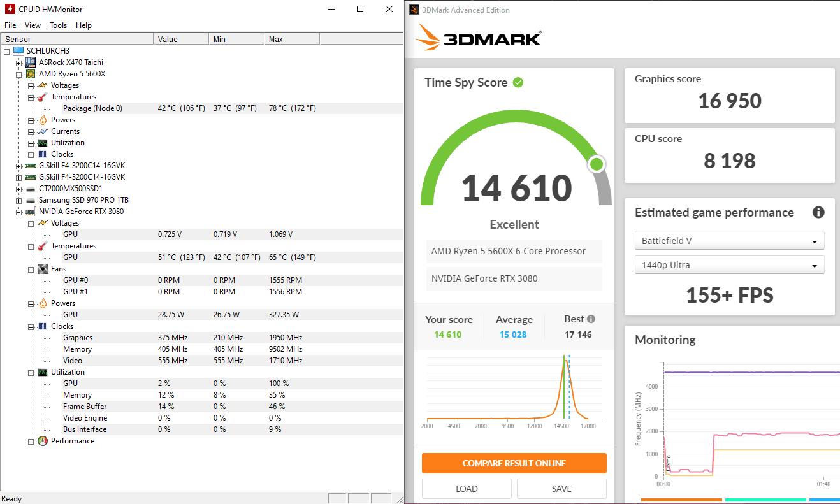Click the Value column header
This screenshot has width=840, height=504.
pyautogui.click(x=181, y=39)
